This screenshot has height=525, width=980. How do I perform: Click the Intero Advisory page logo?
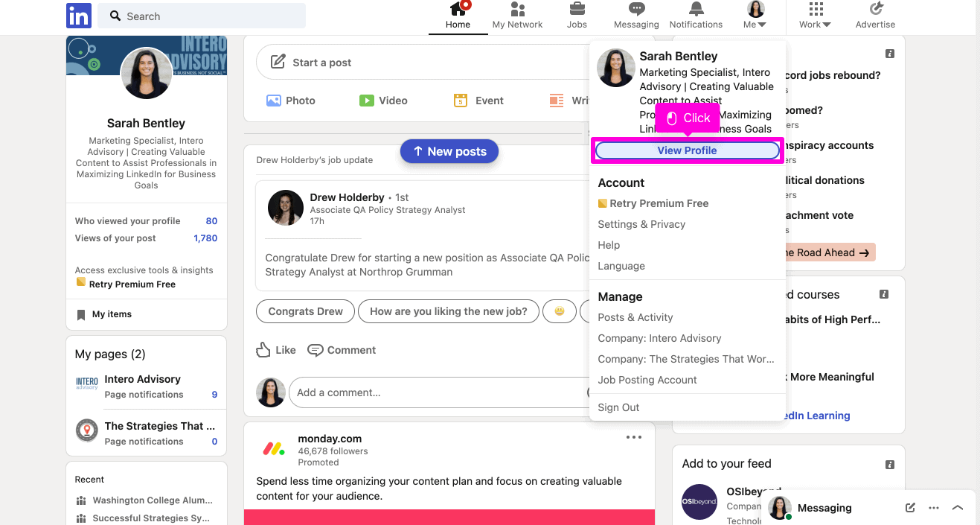point(87,384)
